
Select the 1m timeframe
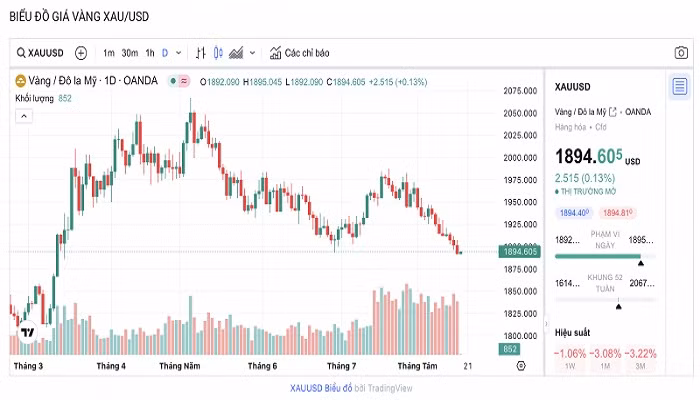tap(108, 53)
